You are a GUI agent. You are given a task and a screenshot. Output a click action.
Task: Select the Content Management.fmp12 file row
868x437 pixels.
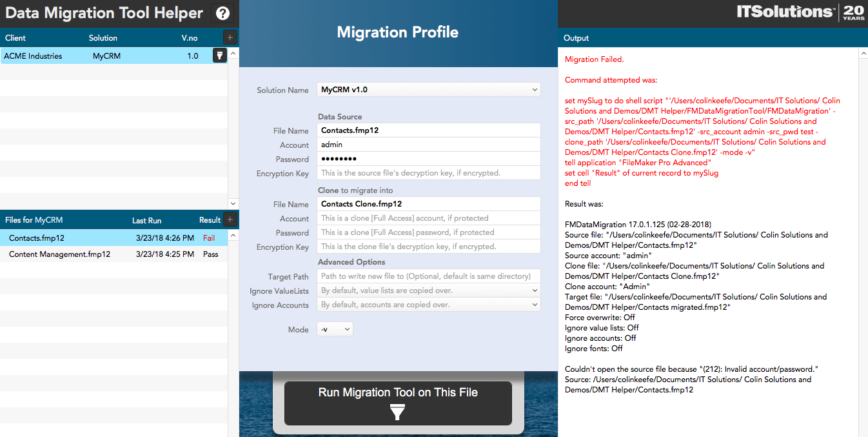pyautogui.click(x=113, y=254)
